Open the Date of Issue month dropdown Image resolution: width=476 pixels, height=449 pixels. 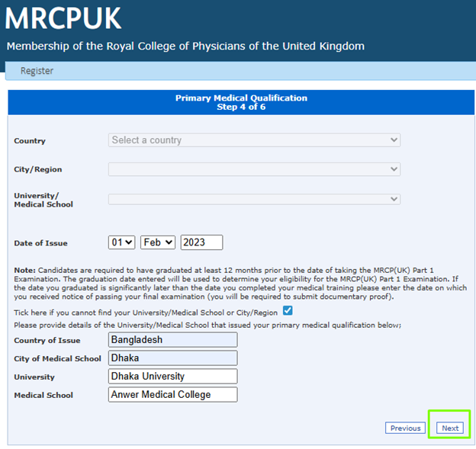click(158, 242)
